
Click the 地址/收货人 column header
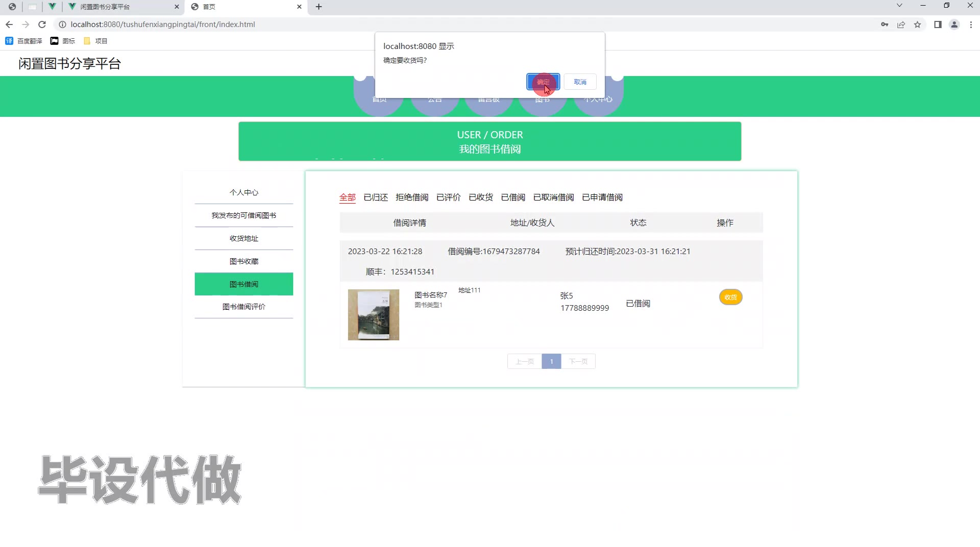click(x=532, y=222)
